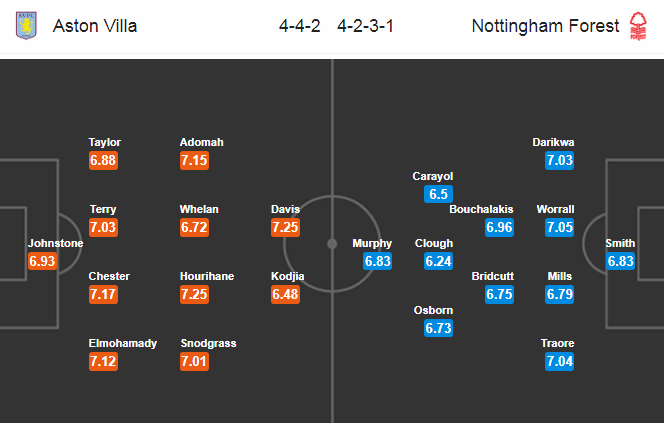Click on player name Snodgrass

[208, 343]
